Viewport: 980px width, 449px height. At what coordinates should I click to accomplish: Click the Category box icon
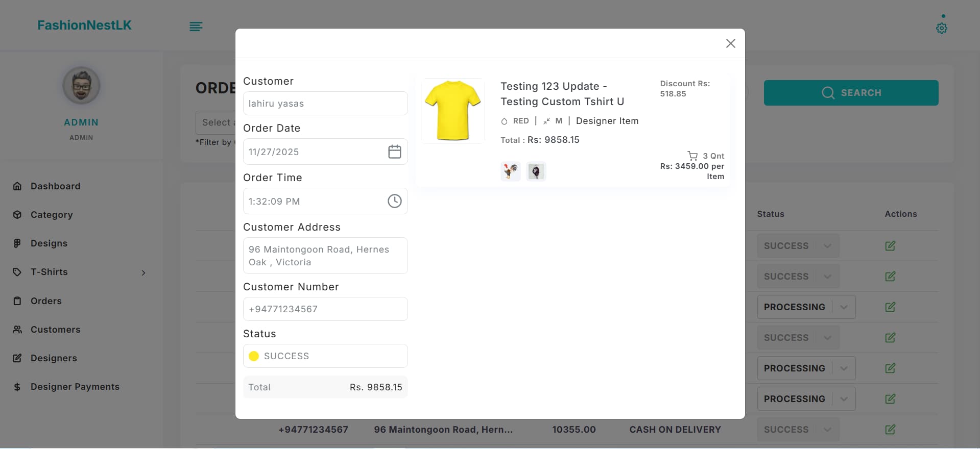pos(17,215)
